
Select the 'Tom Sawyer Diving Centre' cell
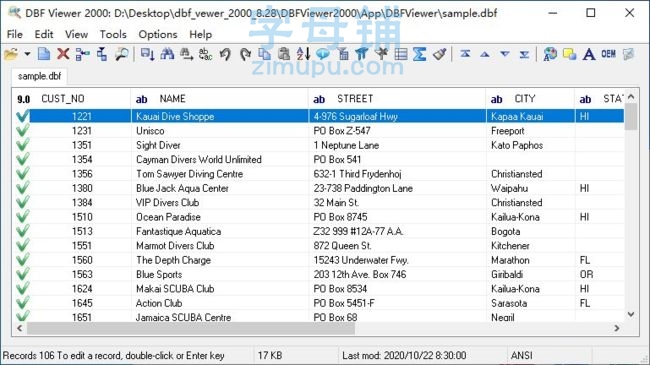(x=220, y=174)
